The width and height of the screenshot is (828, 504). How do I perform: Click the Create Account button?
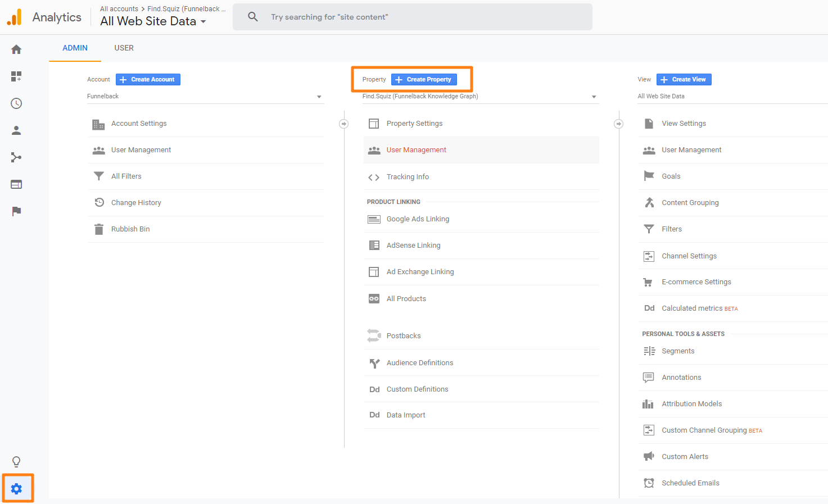click(148, 80)
